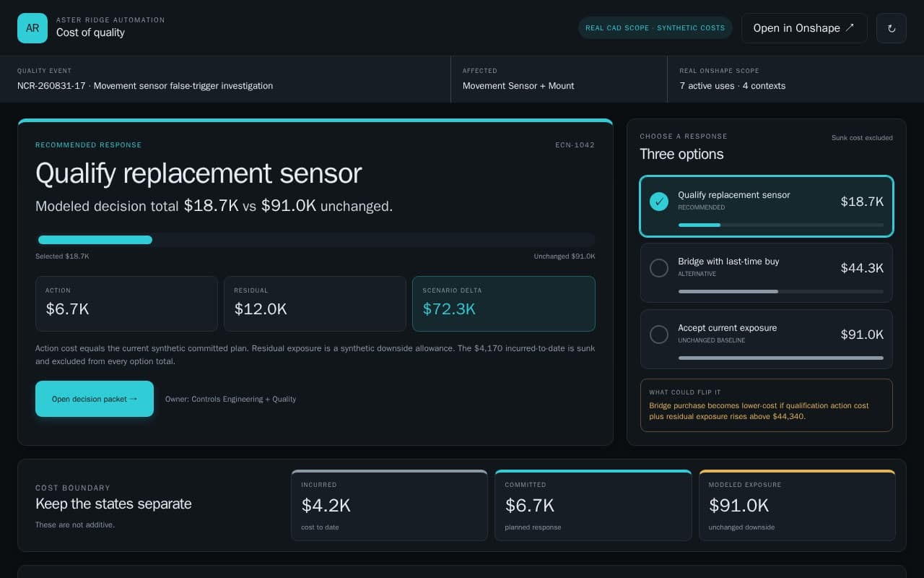This screenshot has width=924, height=578.
Task: Click the ECN-1042 label
Action: [575, 145]
